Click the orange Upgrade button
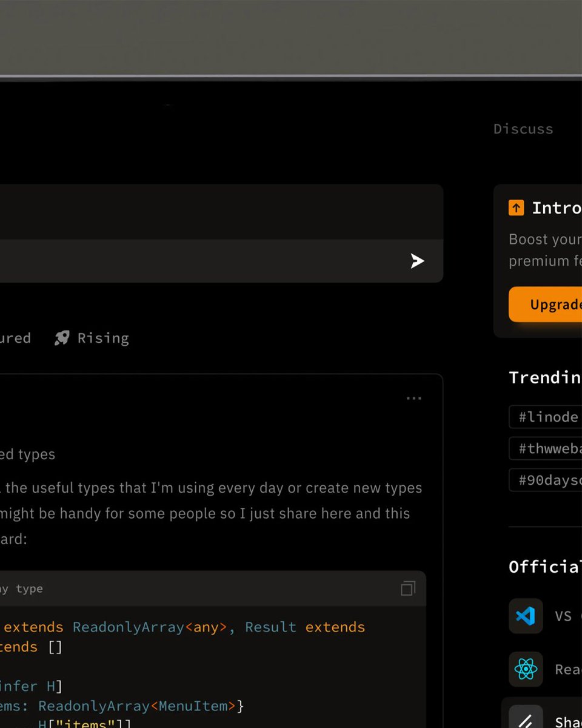The image size is (582, 728). 545,304
